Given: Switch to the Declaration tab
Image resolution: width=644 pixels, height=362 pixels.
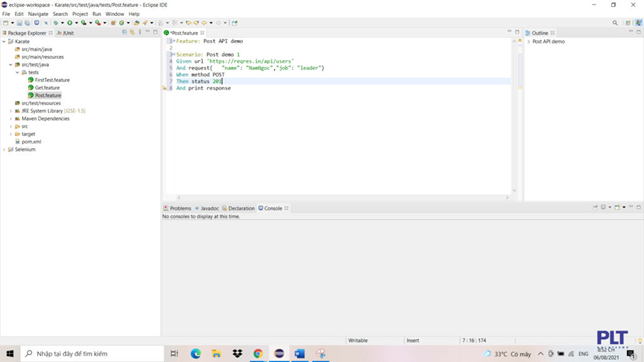Looking at the screenshot, I should click(238, 208).
